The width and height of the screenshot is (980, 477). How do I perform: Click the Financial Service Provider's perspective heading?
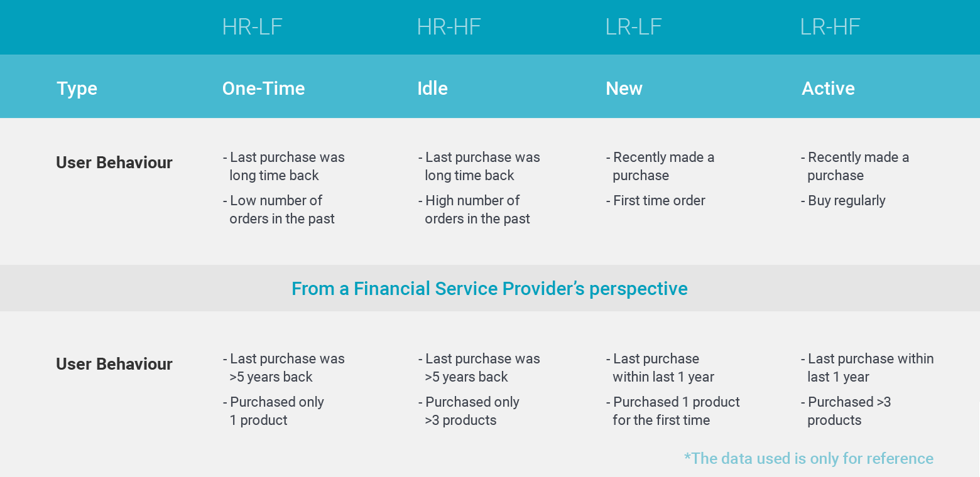489,289
